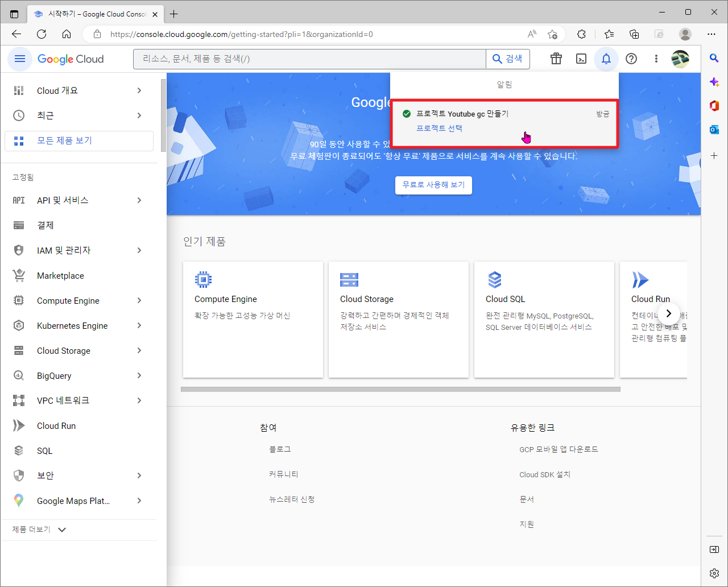
Task: Go back with the browser back arrow
Action: [16, 34]
